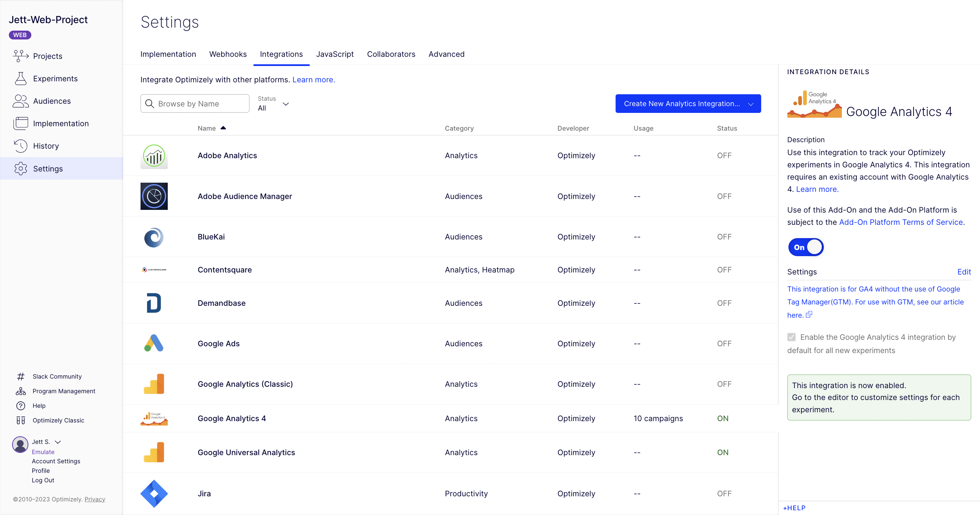Click the search magnifier icon
This screenshot has width=980, height=515.
tap(149, 103)
